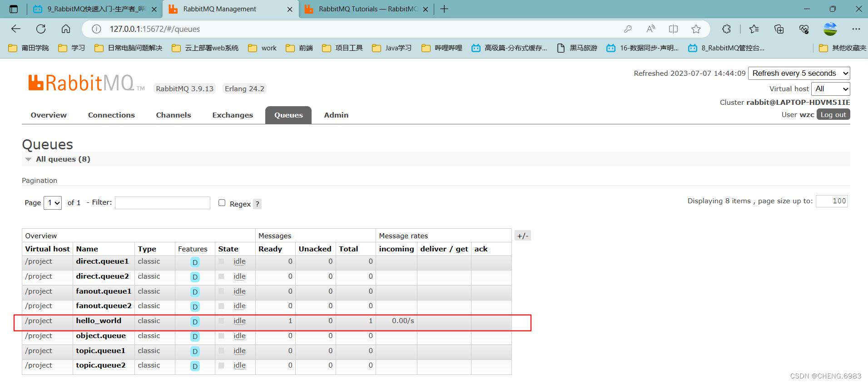Screen dimensions: 868x383
Task: Sort queues by Total column header
Action: coord(348,249)
